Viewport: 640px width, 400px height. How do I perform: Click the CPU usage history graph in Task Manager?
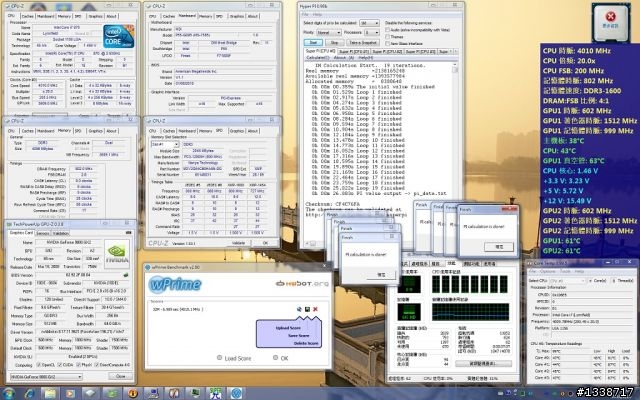(470, 284)
